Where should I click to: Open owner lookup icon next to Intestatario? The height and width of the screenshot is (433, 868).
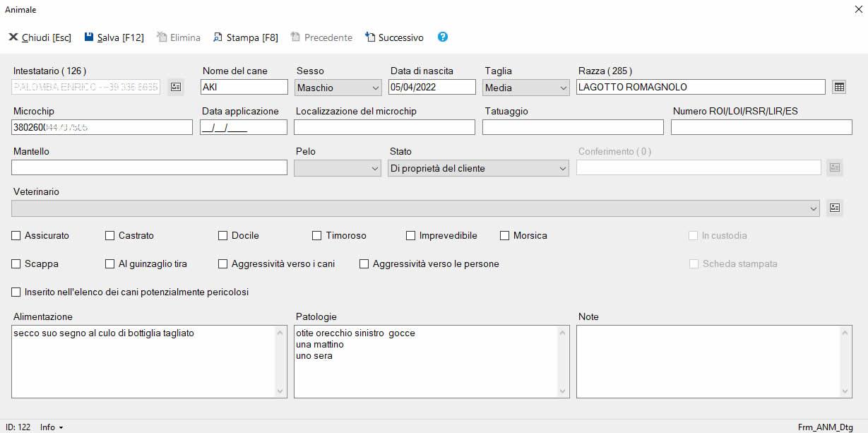[176, 87]
